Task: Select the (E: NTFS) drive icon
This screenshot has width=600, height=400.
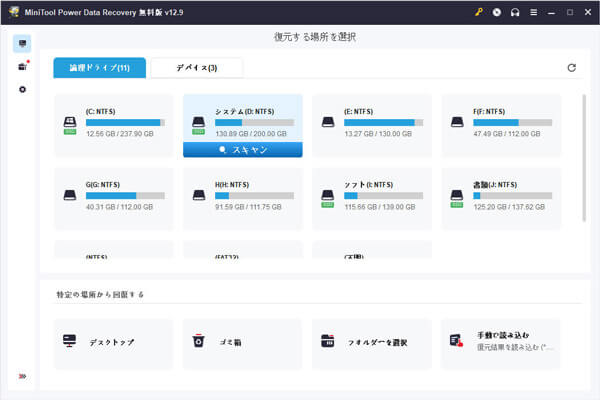Action: 328,122
